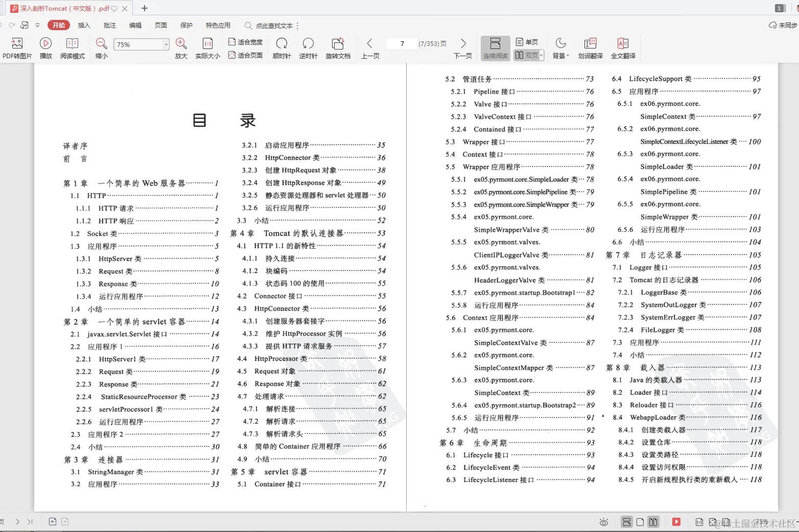Expand the quick access toolbar customize arrow
This screenshot has height=532, width=799.
point(37,25)
